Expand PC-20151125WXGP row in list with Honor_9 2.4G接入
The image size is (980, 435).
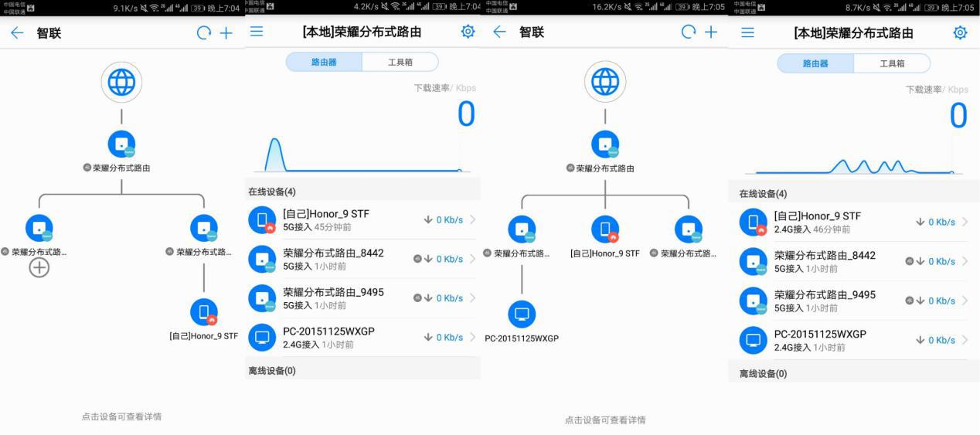(854, 340)
